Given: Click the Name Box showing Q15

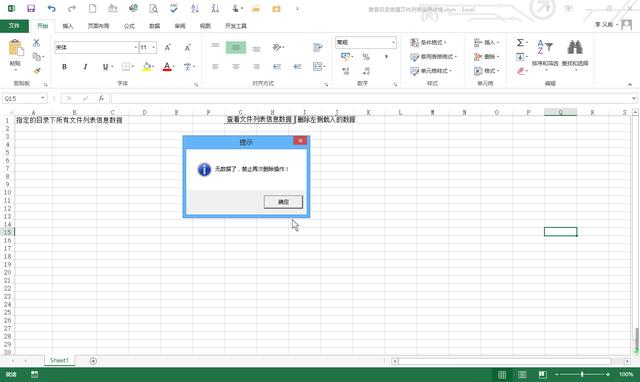Looking at the screenshot, I should pyautogui.click(x=21, y=98).
